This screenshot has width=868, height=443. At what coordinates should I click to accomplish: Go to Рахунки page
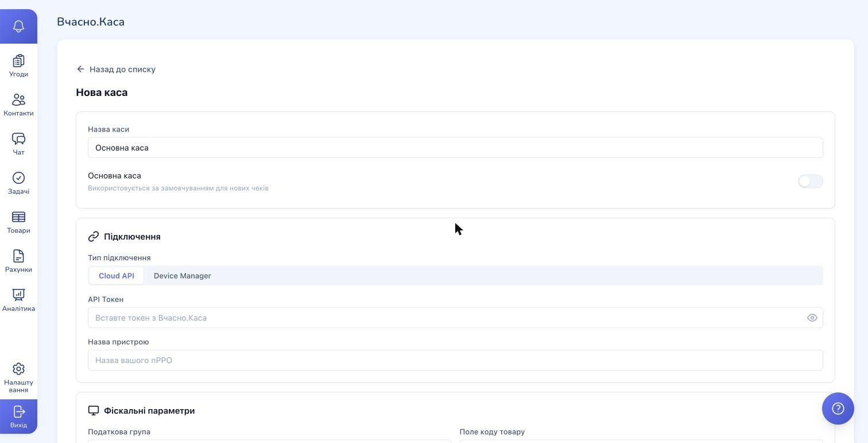(x=18, y=261)
